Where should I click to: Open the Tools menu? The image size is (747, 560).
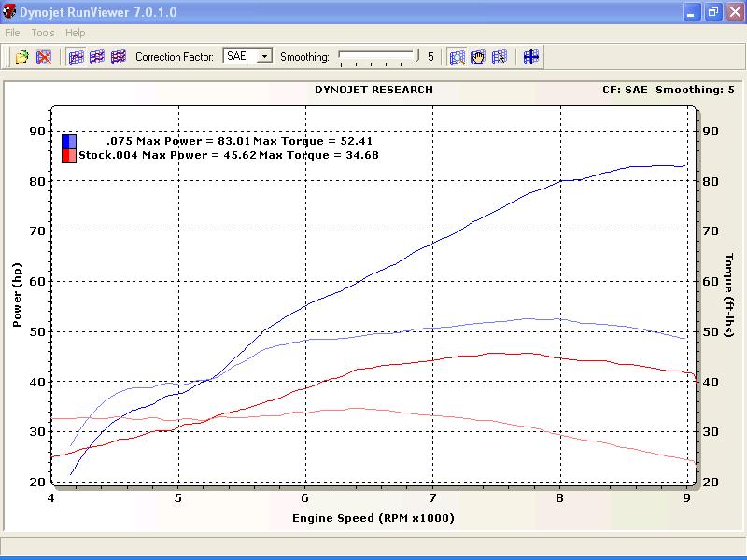[x=43, y=33]
